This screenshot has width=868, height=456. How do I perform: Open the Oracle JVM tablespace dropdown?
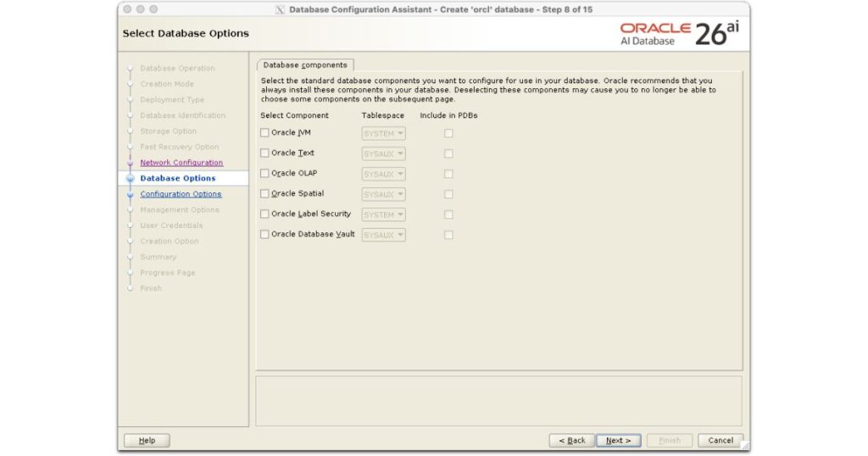point(384,133)
